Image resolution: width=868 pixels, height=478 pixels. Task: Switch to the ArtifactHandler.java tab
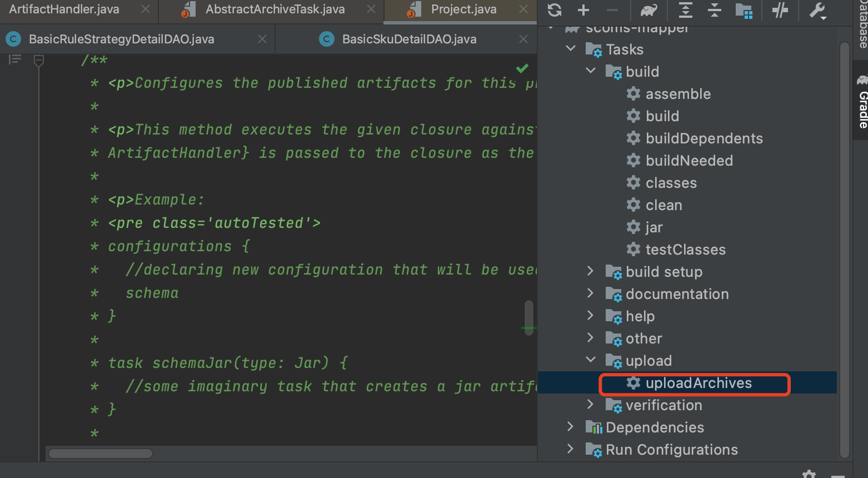[x=64, y=9]
